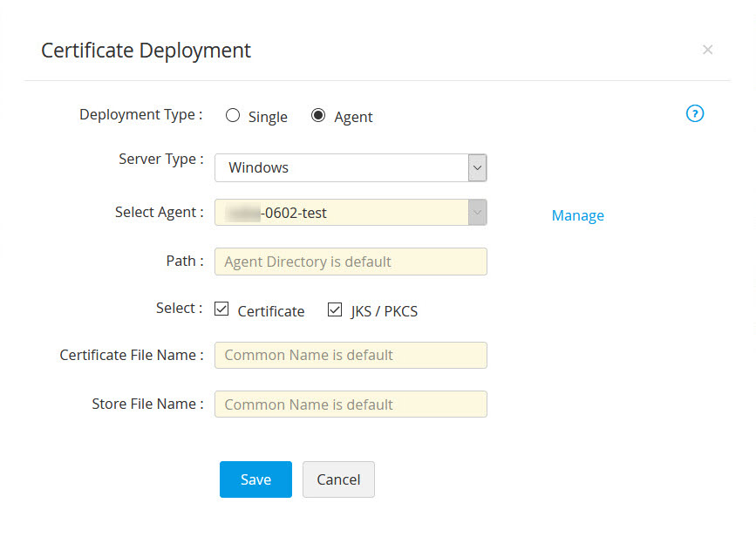Click the Manage agents link
Screen dimensions: 756x537
[577, 215]
